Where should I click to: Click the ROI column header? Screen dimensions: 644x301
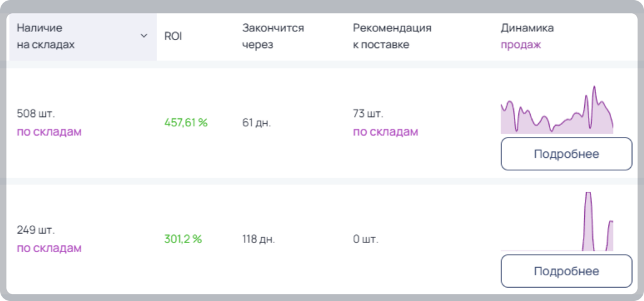point(173,36)
